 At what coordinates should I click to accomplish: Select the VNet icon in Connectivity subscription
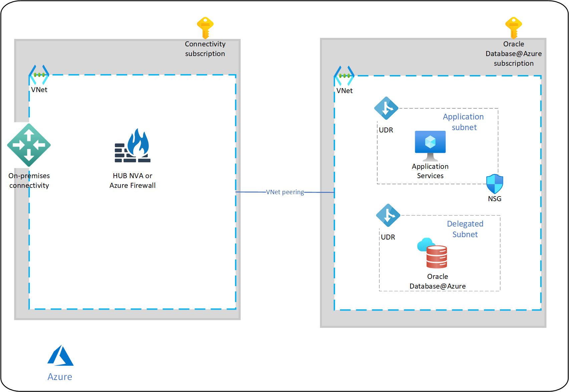pos(39,75)
